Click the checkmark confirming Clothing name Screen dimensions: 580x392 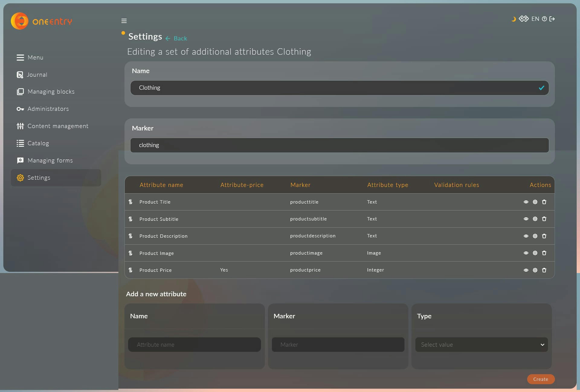541,87
